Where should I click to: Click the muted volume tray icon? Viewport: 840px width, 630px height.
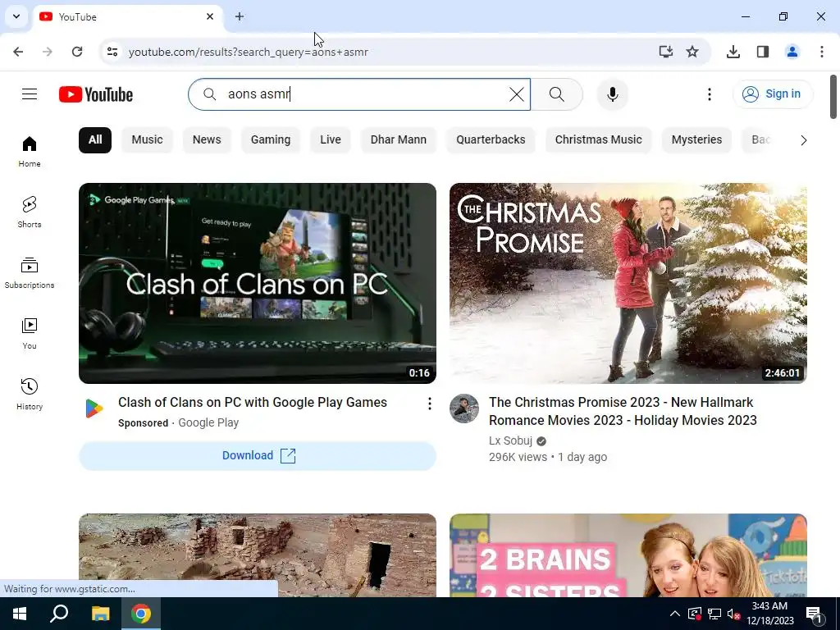click(x=733, y=614)
